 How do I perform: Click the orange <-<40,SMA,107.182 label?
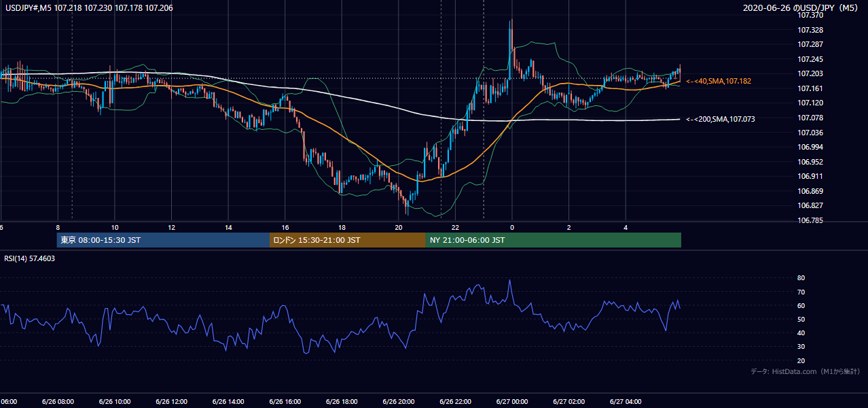(x=719, y=81)
